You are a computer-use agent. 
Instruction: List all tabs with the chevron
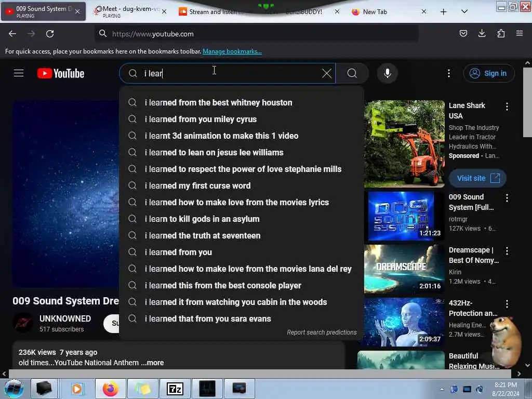[464, 11]
